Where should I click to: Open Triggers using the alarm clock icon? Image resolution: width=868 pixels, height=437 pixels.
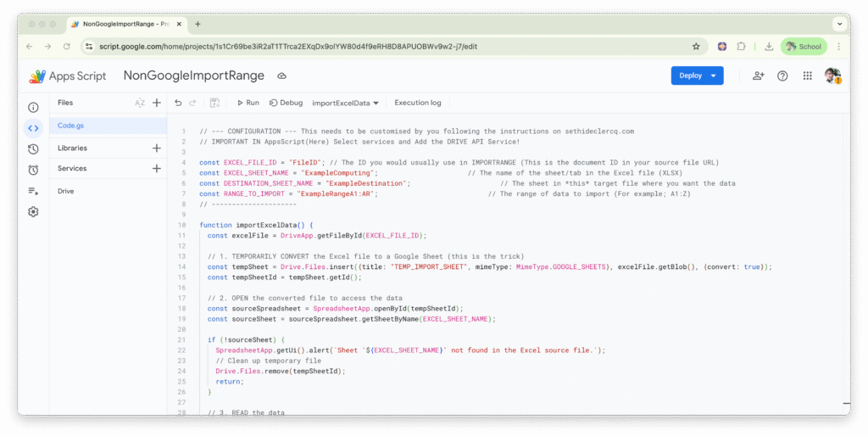33,170
